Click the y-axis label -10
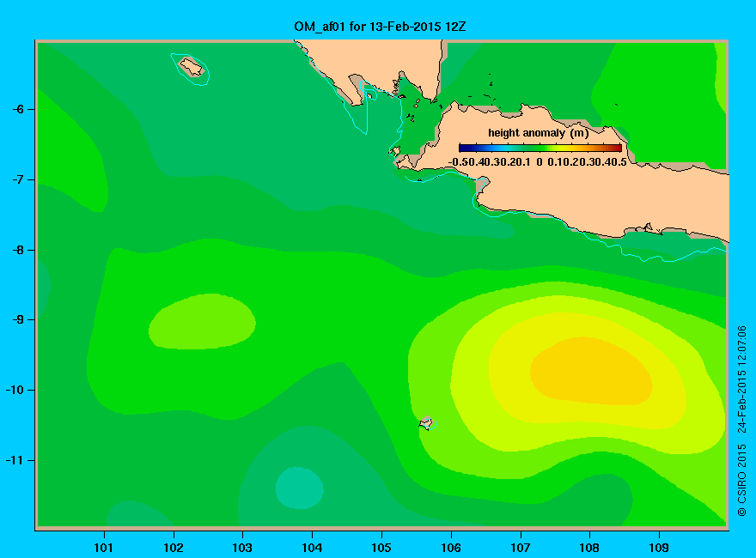This screenshot has height=558, width=756. click(15, 390)
